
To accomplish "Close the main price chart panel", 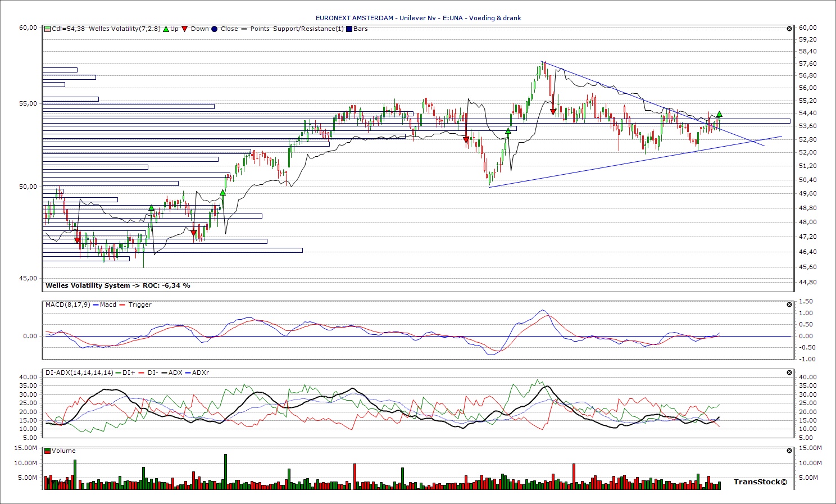I will pos(789,29).
